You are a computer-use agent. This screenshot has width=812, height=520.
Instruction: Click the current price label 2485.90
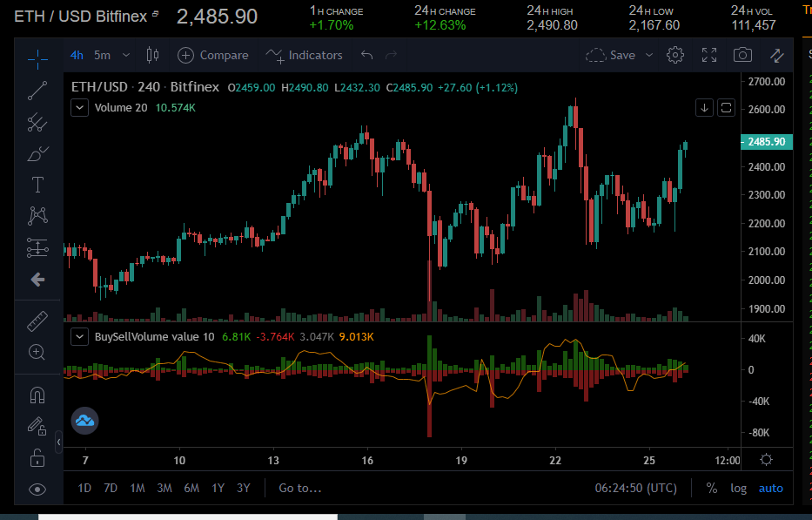767,141
